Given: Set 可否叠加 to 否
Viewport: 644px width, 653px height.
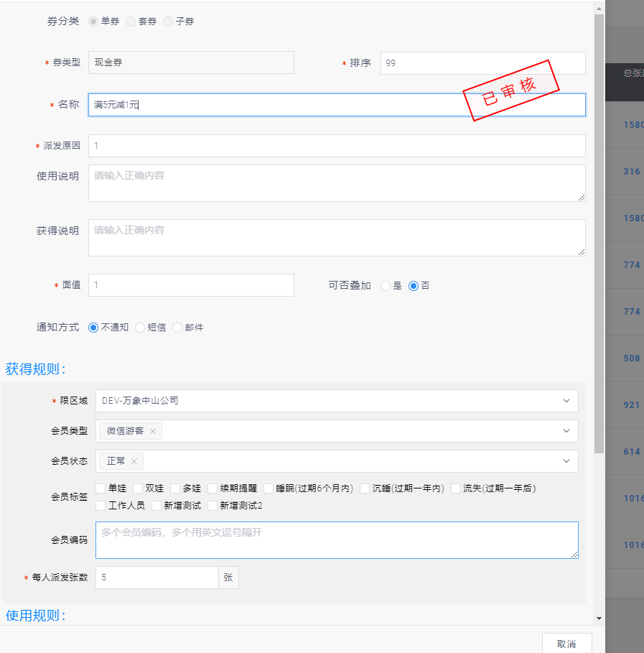Looking at the screenshot, I should (x=414, y=286).
